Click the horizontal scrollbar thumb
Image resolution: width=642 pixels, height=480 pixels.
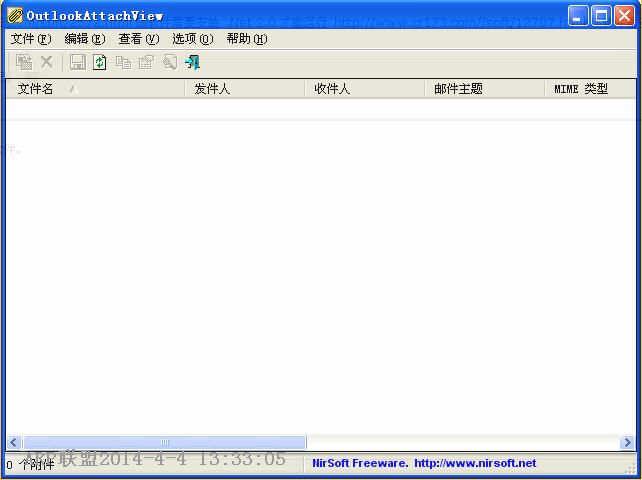click(x=165, y=442)
